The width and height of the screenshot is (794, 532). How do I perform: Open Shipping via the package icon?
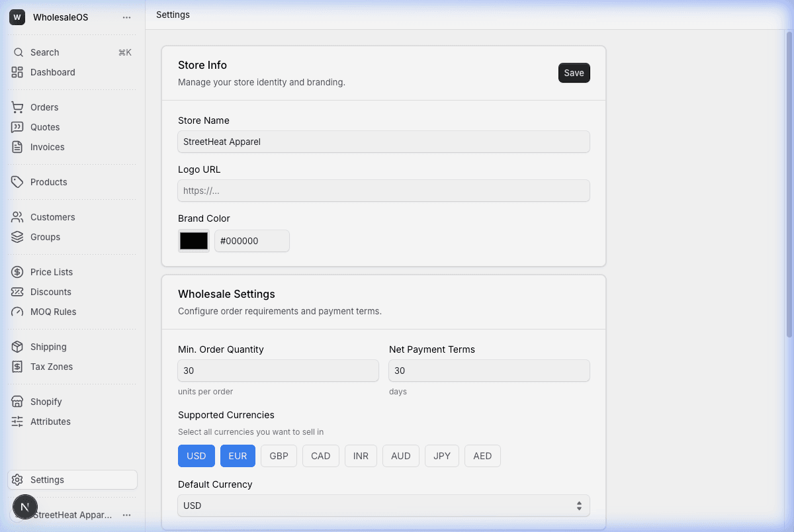20,347
